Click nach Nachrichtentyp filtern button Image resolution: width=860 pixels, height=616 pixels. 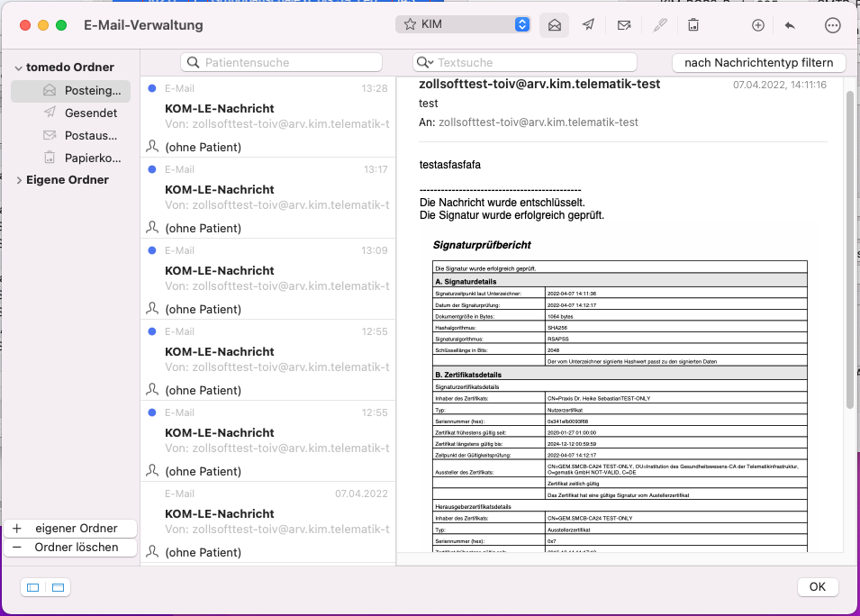point(758,62)
